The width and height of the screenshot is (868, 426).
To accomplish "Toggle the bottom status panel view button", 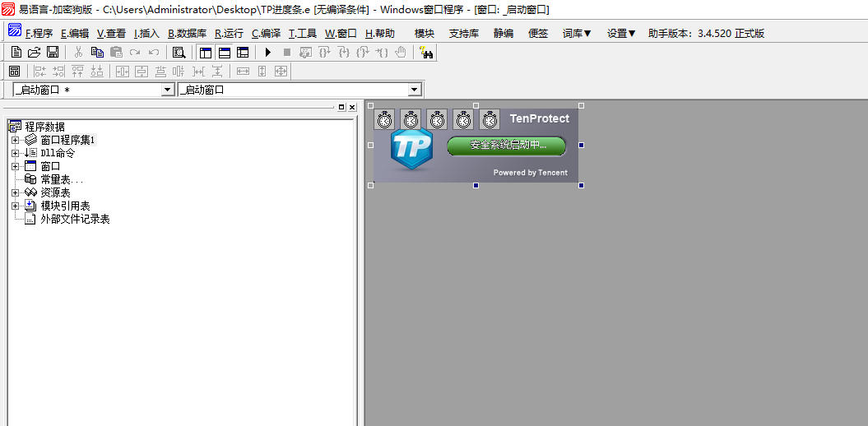I will (224, 53).
